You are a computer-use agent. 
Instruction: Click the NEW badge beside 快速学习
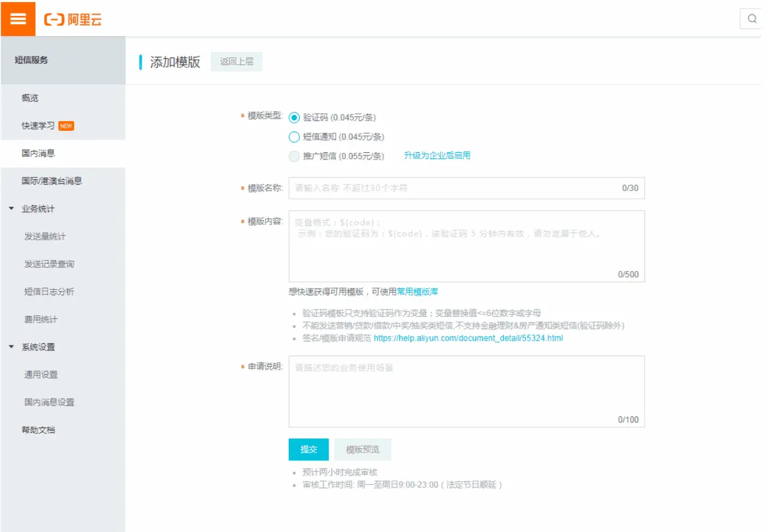coord(66,126)
